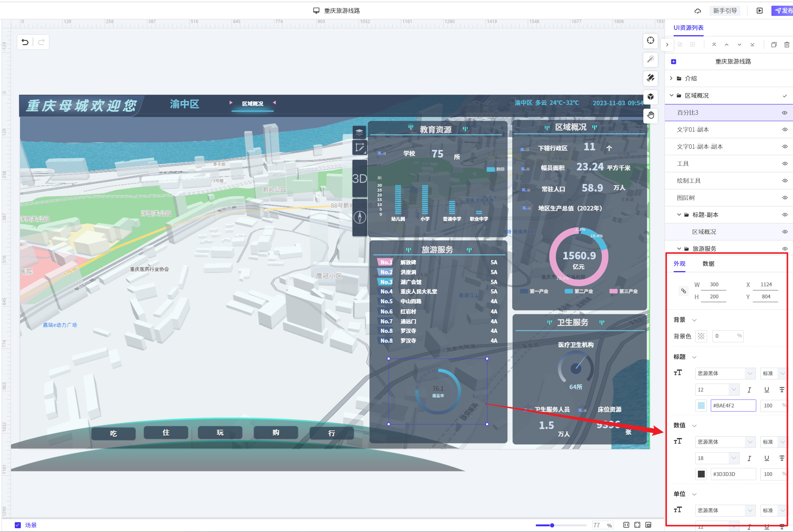Toggle visibility of 百分比3 layer
This screenshot has width=793, height=532.
785,113
